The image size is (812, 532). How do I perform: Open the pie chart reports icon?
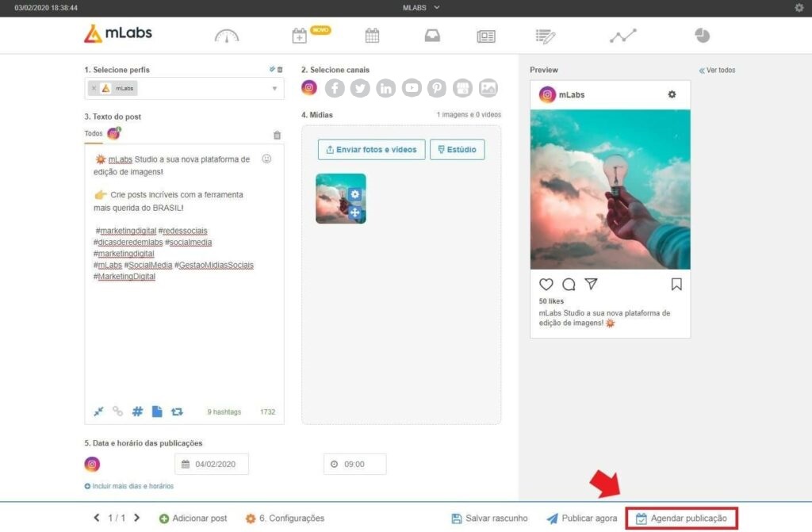click(x=703, y=35)
